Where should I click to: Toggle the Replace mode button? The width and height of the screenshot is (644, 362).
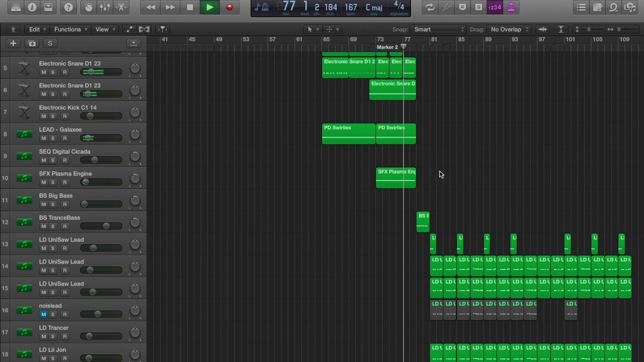[x=462, y=7]
